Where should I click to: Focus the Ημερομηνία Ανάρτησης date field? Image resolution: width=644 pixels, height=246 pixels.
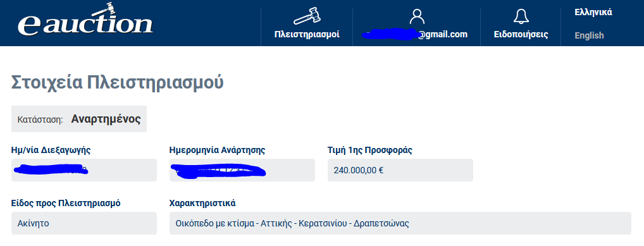242,170
